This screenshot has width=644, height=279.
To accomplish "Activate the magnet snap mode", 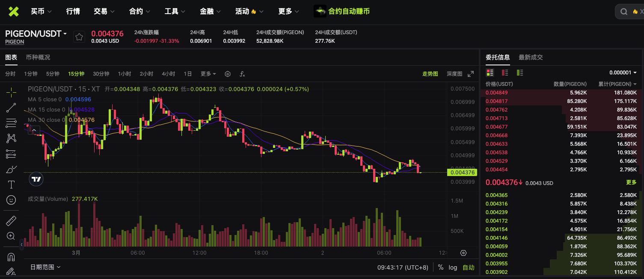I will click(11, 257).
